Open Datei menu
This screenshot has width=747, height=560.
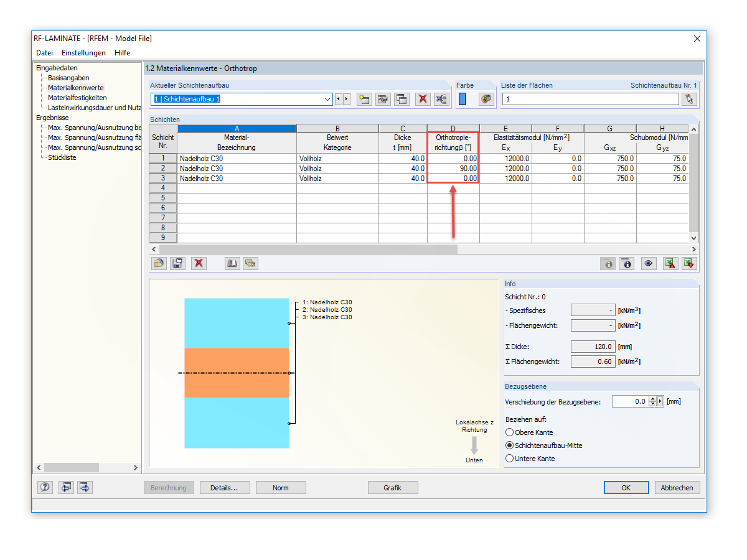tap(45, 53)
